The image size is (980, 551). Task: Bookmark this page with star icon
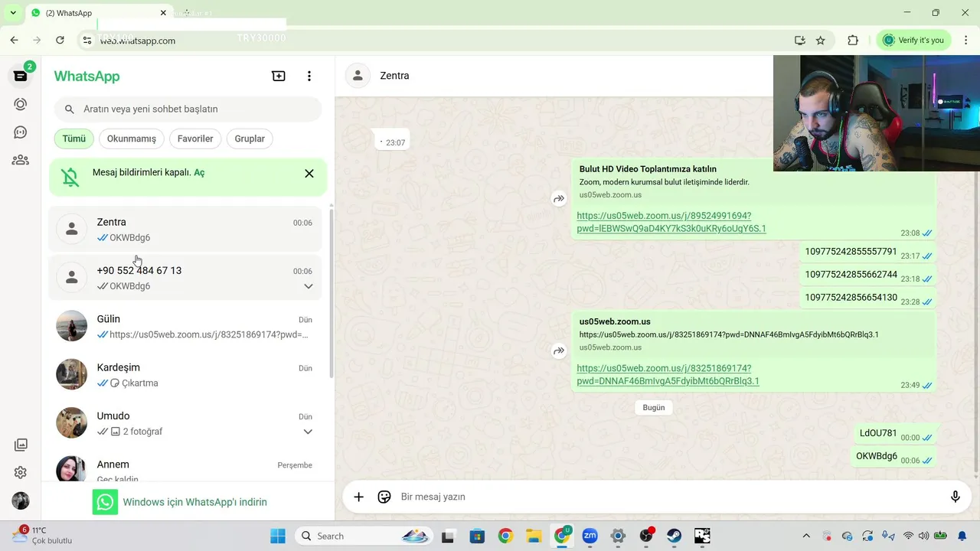[821, 41]
